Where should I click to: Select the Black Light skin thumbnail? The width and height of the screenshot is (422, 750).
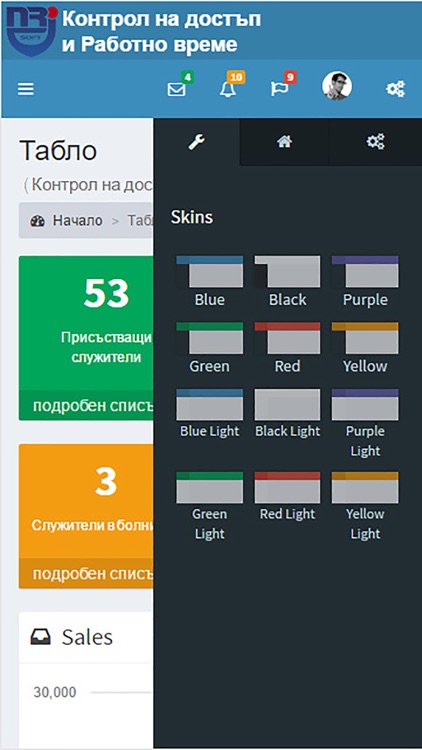tap(287, 405)
